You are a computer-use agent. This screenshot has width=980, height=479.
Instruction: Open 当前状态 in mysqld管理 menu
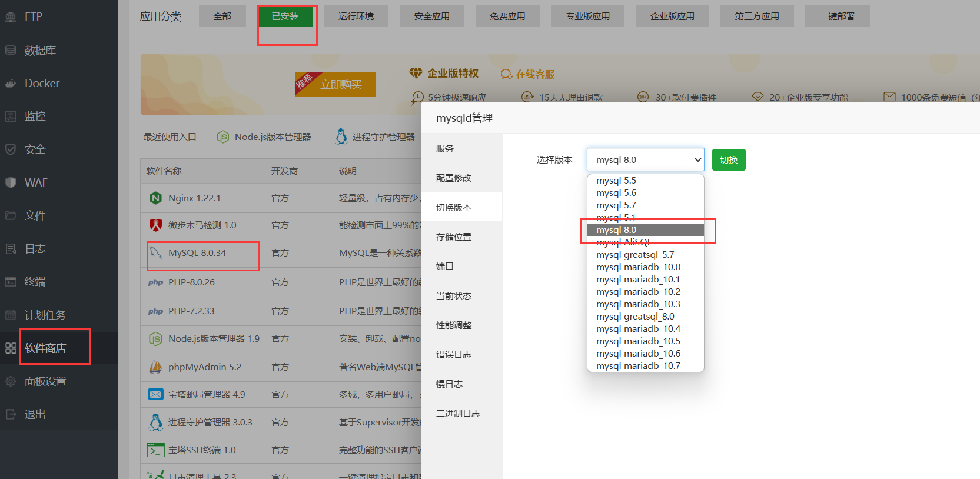462,295
